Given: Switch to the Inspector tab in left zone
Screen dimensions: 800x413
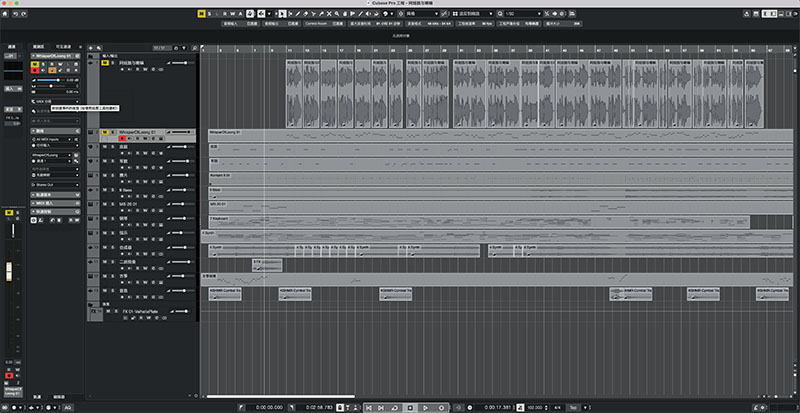Looking at the screenshot, I should click(39, 46).
